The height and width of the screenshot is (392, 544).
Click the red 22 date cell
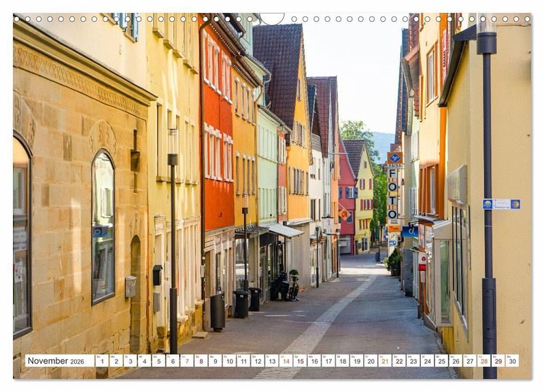click(x=400, y=361)
